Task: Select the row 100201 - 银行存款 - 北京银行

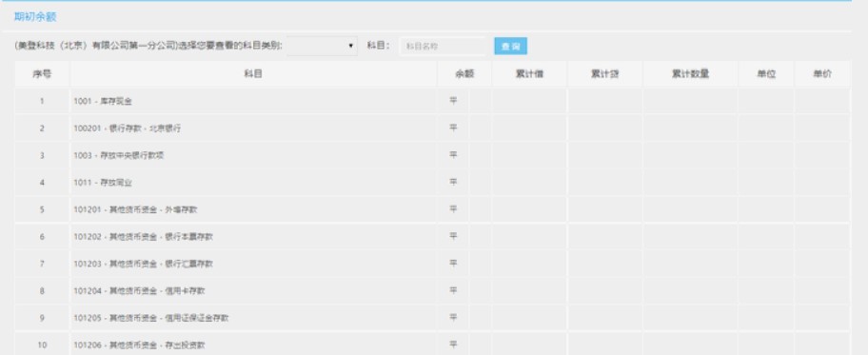Action: (x=433, y=128)
